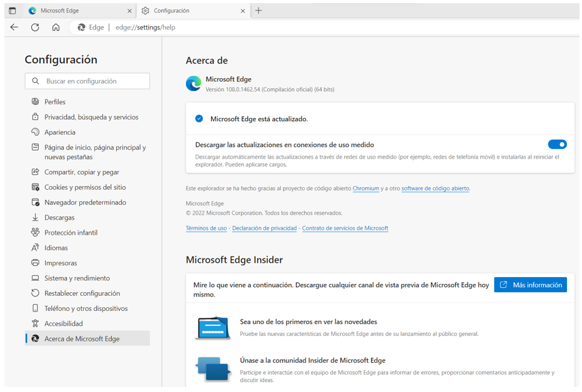Focus the Buscar en configuración search box

pos(87,81)
